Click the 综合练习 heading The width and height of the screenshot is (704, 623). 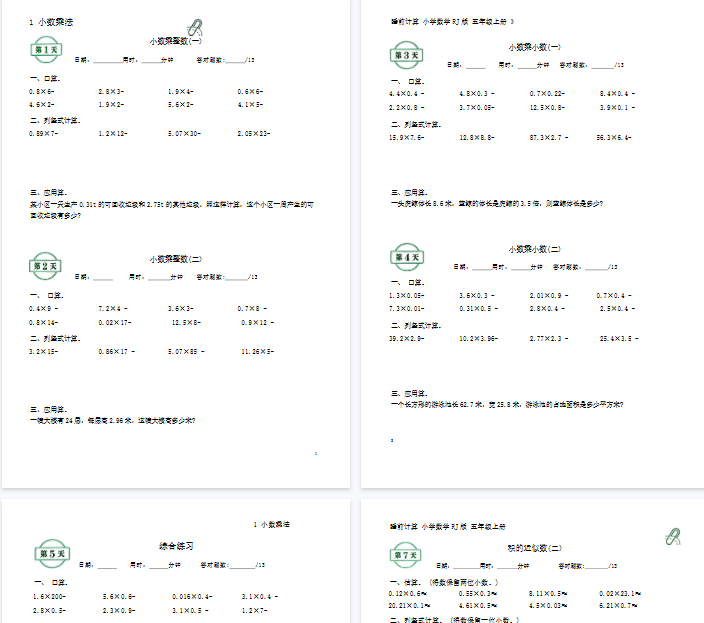(x=175, y=546)
